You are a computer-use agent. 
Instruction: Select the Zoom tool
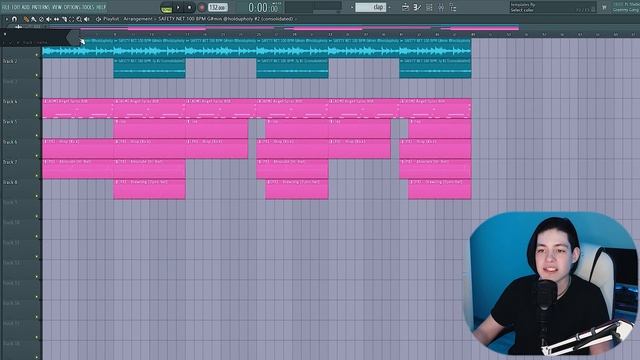(x=79, y=19)
